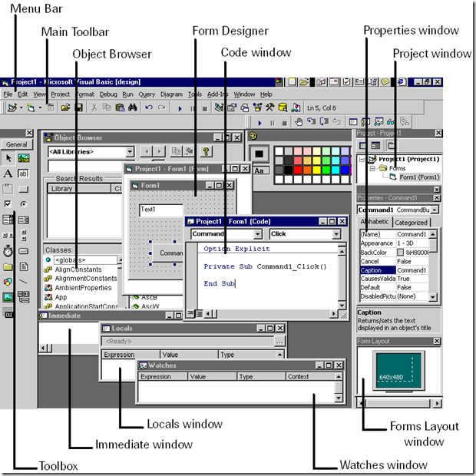Click the BackColor property row

tap(395, 253)
